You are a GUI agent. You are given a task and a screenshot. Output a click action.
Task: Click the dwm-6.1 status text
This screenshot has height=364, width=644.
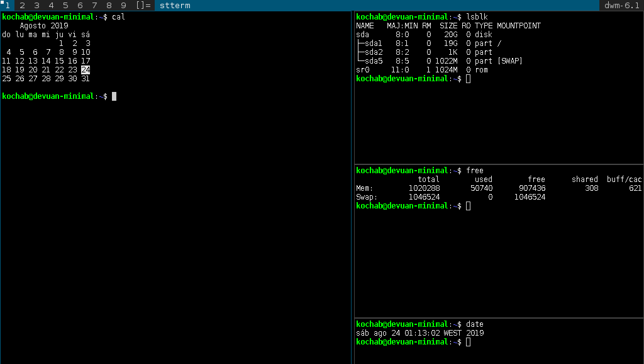coord(620,5)
